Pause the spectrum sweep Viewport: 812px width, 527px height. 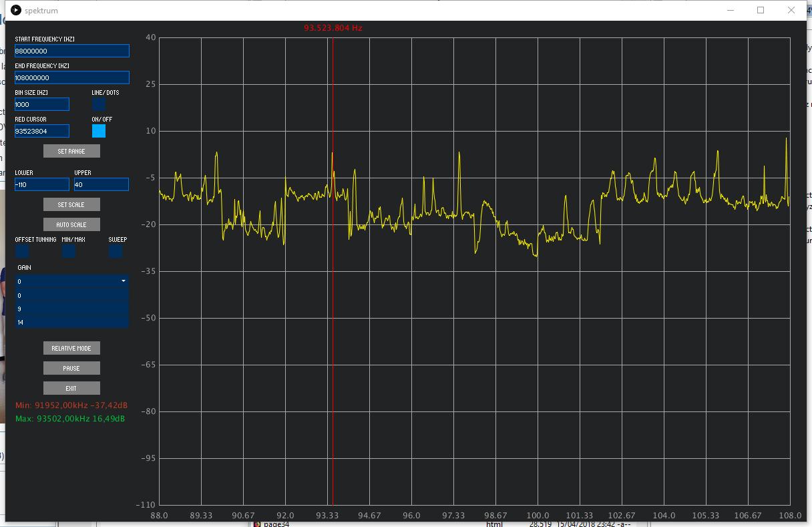click(x=71, y=368)
